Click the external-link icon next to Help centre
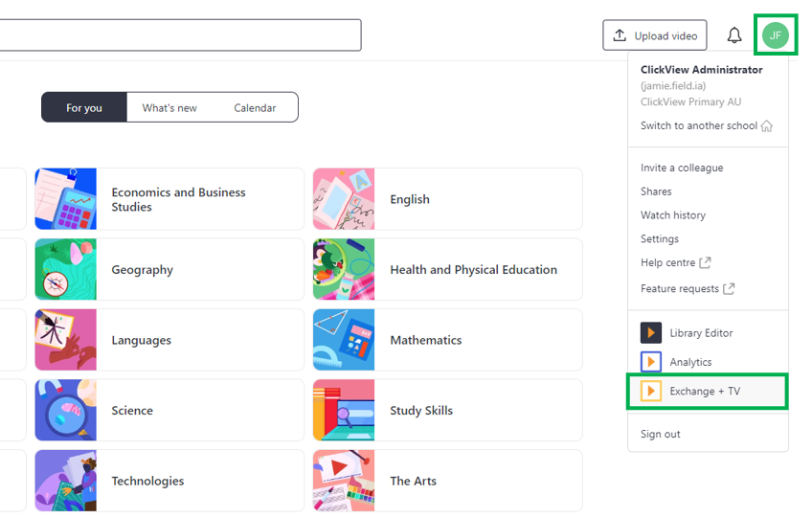The image size is (812, 518). pos(705,262)
